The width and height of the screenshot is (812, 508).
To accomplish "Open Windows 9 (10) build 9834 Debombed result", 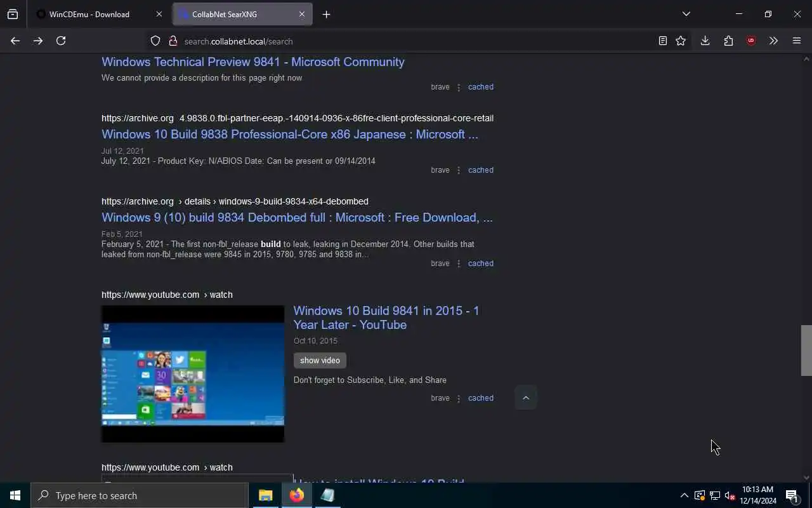I will click(x=297, y=217).
